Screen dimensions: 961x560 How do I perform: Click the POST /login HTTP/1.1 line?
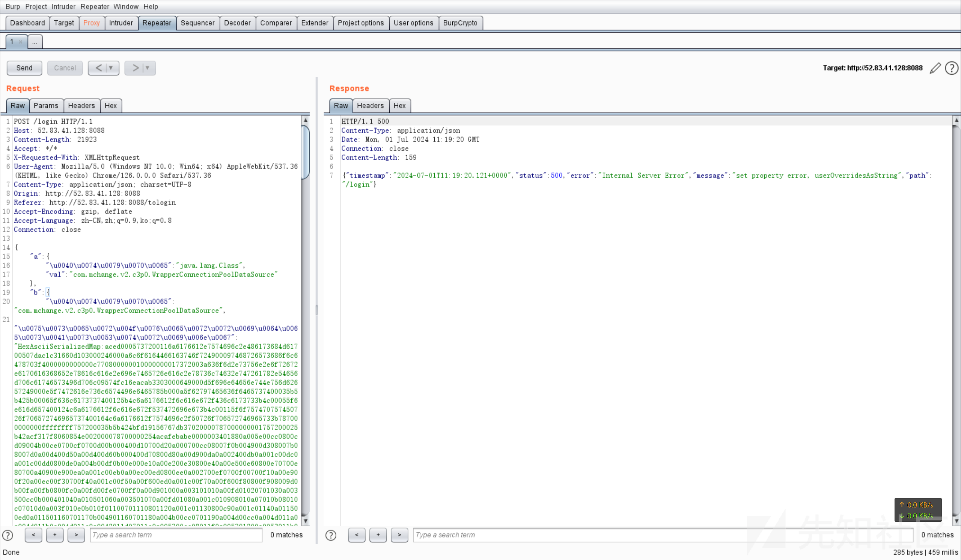coord(53,122)
